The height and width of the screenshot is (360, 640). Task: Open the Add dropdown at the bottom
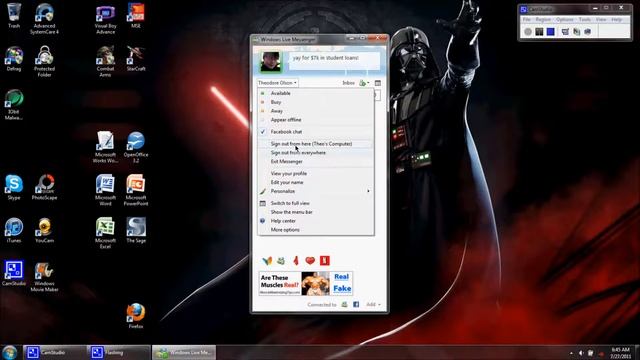[x=373, y=304]
